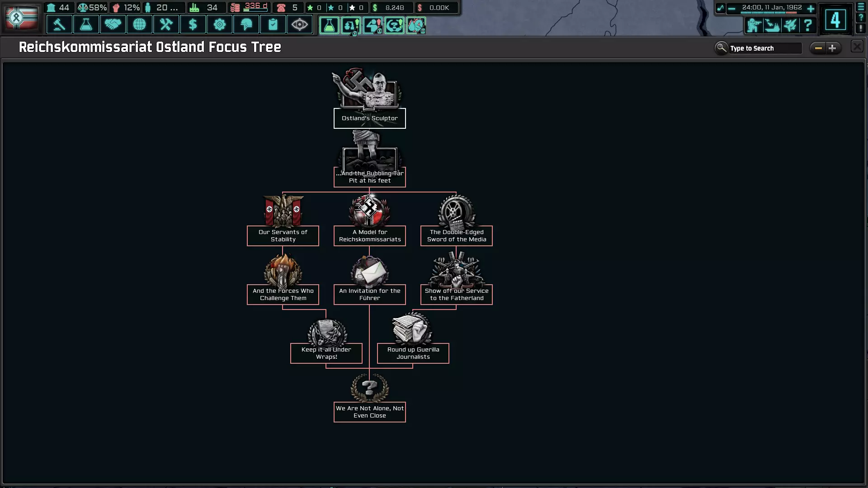The image size is (868, 488).
Task: Toggle pause via the date display
Action: point(772,8)
